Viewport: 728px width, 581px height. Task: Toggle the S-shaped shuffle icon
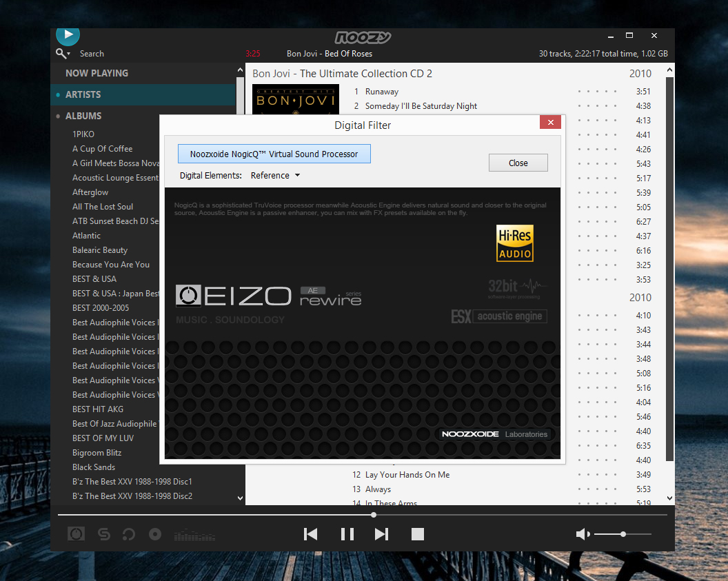click(104, 535)
